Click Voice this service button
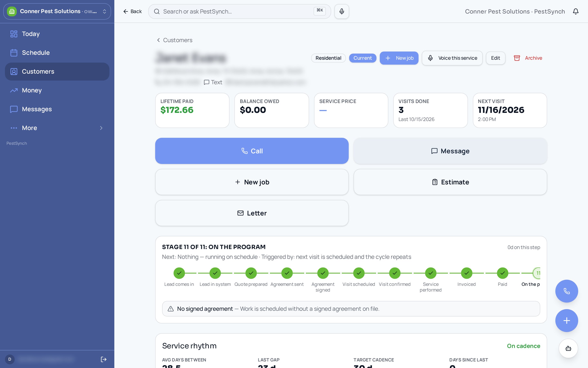The height and width of the screenshot is (368, 588). point(452,58)
